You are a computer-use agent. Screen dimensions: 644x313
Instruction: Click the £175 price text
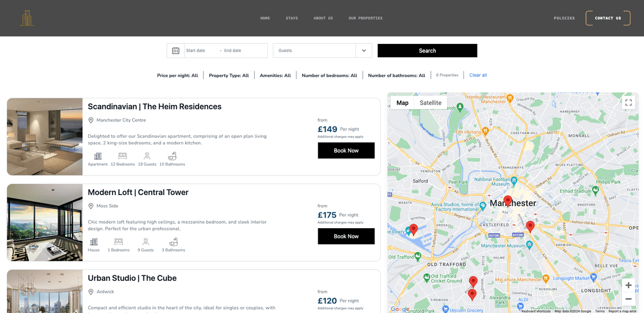(327, 215)
